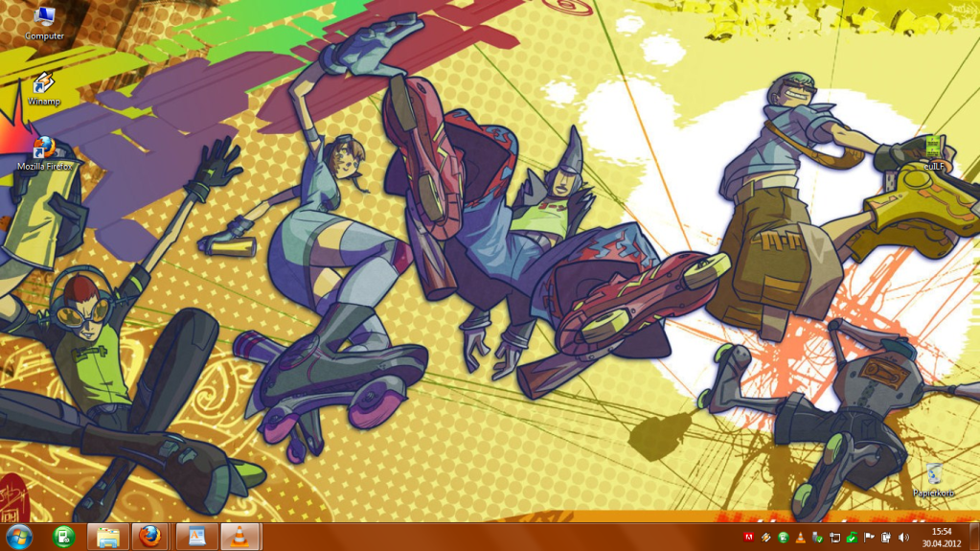Click the green media player taskbar icon
This screenshot has width=980, height=551.
(x=64, y=538)
